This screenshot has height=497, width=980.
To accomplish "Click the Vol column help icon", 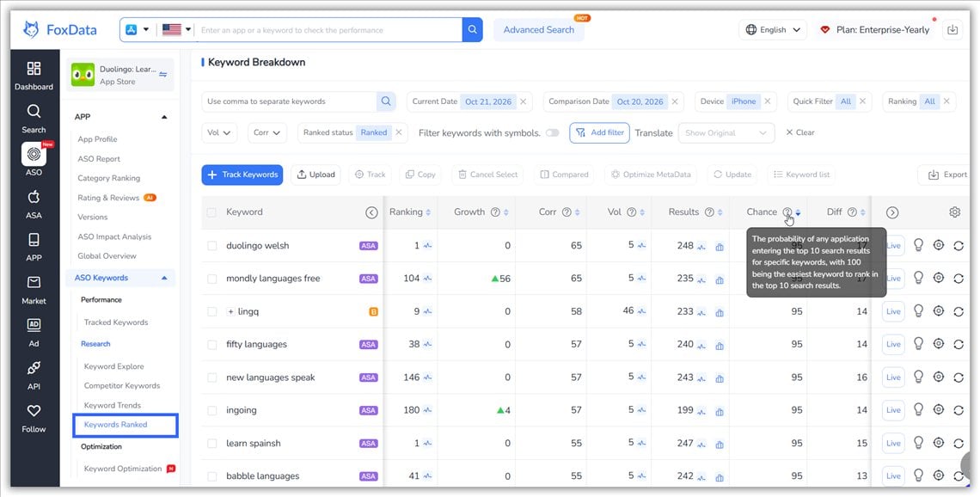I will pyautogui.click(x=631, y=212).
